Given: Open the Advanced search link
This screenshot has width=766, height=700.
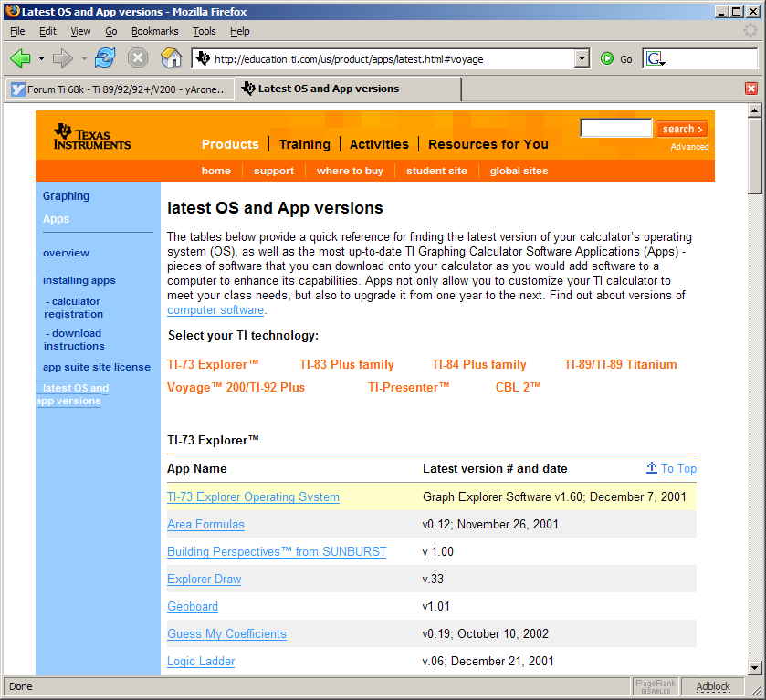Looking at the screenshot, I should click(x=689, y=147).
